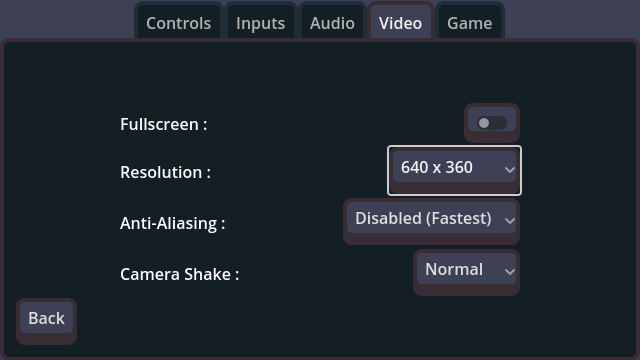This screenshot has width=640, height=360.
Task: Toggle the Fullscreen switch on
Action: click(x=492, y=123)
